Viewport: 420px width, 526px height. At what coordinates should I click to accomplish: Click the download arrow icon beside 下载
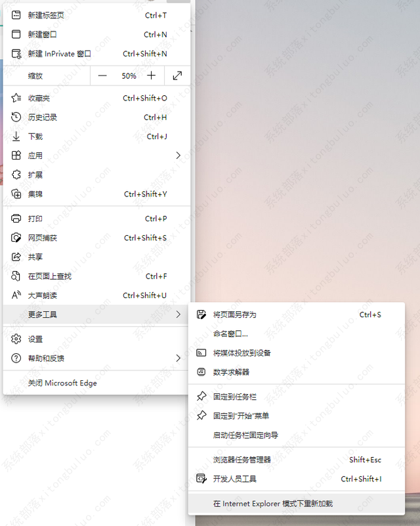(x=16, y=137)
